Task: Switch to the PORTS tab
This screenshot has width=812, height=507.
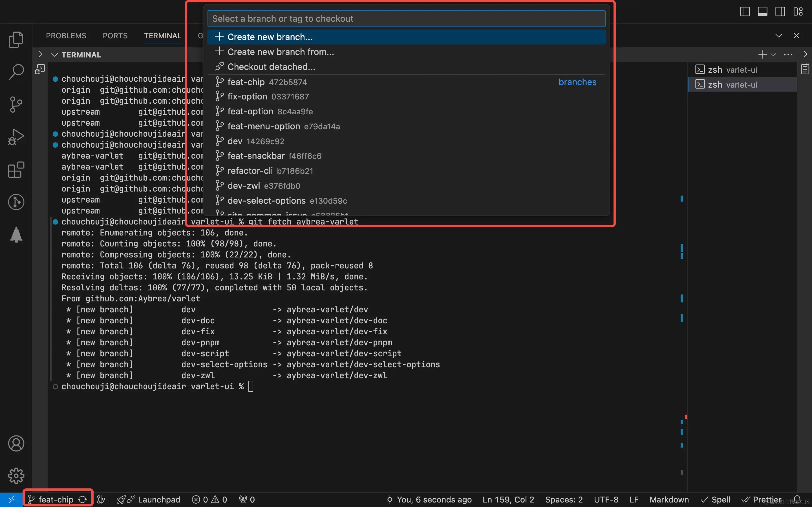Action: pyautogui.click(x=115, y=35)
